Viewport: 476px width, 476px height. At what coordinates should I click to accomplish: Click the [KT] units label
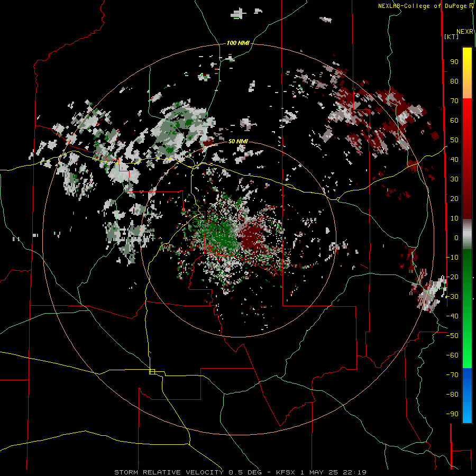[x=451, y=36]
